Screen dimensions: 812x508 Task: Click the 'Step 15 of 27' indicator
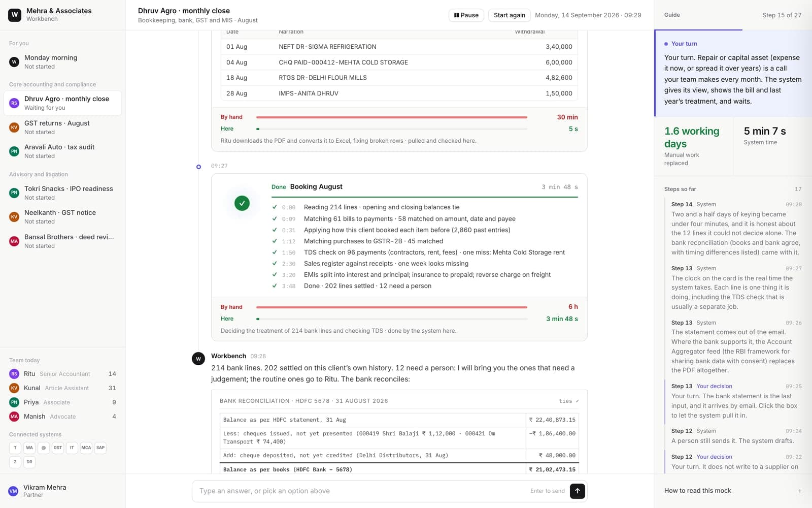click(x=782, y=15)
